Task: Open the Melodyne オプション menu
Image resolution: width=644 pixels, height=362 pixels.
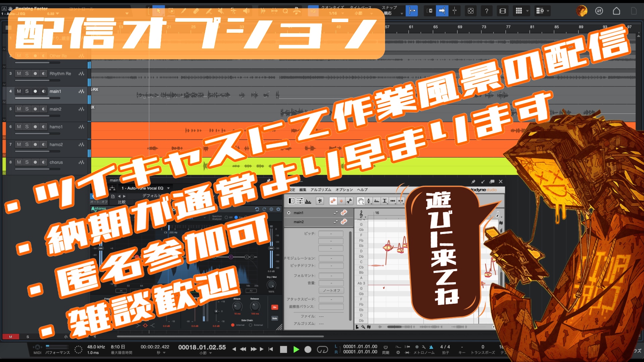Action: coord(344,190)
